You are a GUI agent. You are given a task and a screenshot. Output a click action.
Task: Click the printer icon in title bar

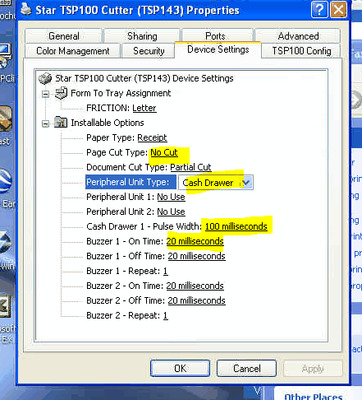click(x=26, y=10)
